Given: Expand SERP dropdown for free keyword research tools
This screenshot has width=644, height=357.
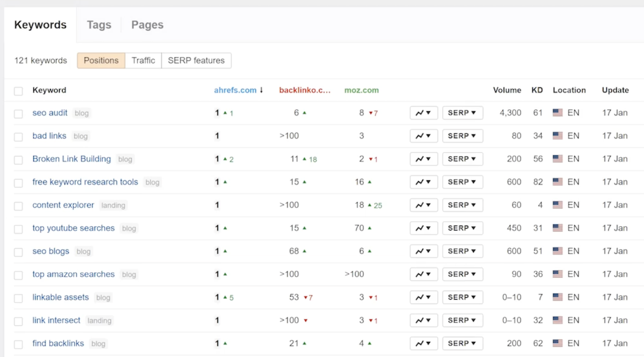Looking at the screenshot, I should tap(463, 182).
